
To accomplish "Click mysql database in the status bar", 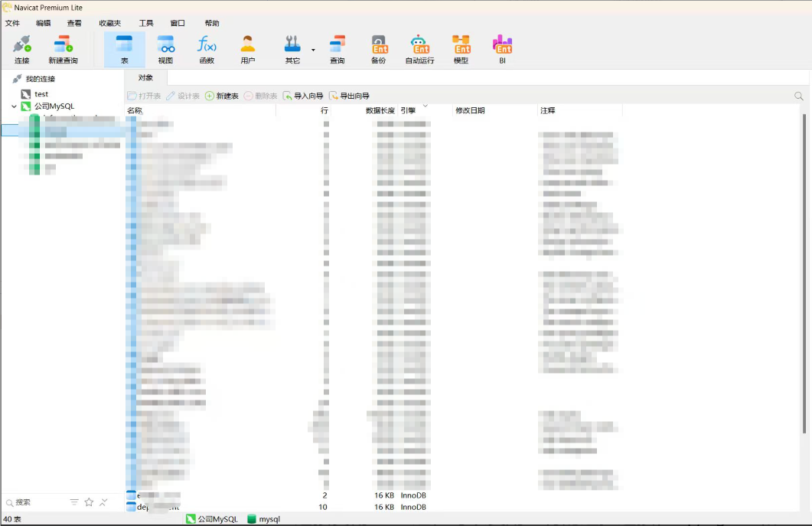I will [x=264, y=519].
